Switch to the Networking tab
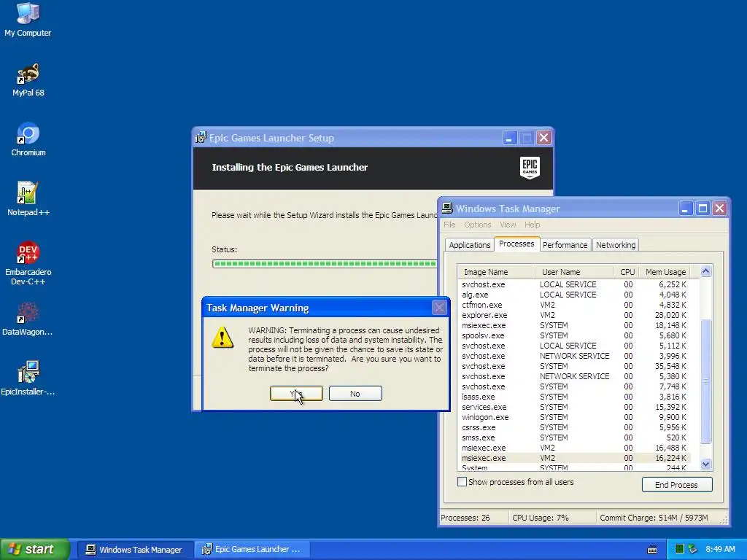 (616, 245)
